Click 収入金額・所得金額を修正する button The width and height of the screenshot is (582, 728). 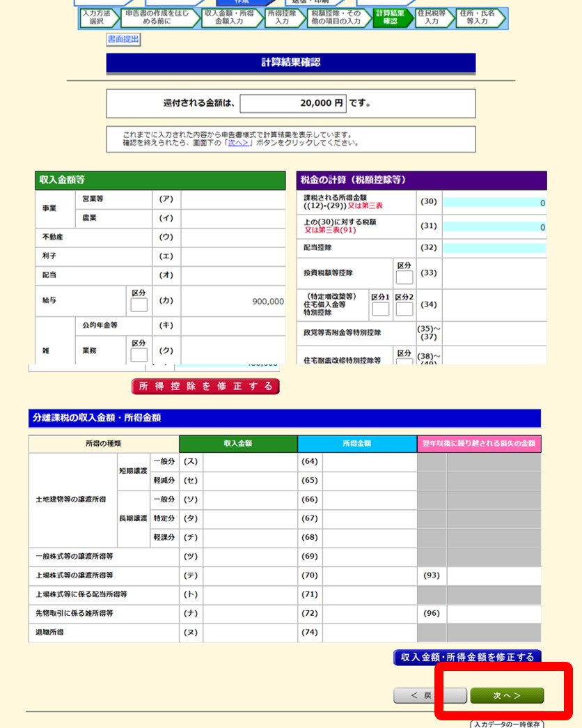tap(467, 658)
